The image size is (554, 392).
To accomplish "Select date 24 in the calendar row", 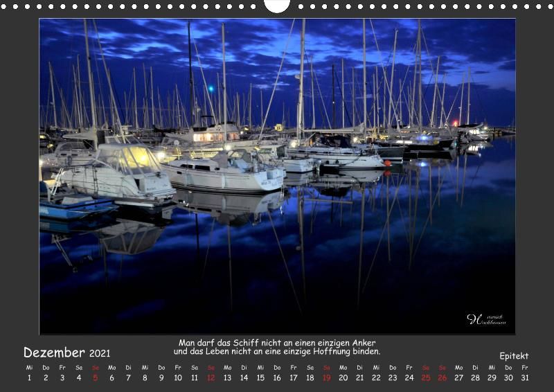I will click(409, 377).
